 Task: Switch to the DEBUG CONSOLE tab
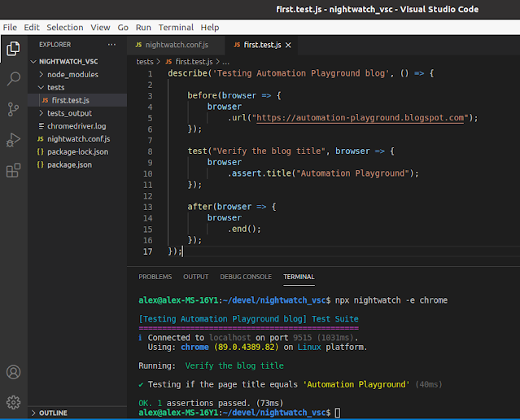click(x=246, y=277)
